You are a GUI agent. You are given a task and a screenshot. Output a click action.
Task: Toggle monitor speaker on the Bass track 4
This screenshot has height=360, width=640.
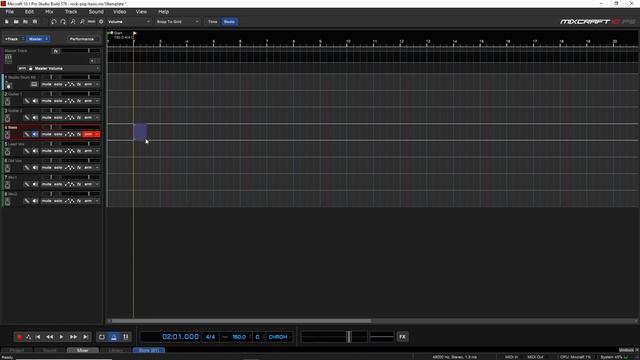click(35, 134)
